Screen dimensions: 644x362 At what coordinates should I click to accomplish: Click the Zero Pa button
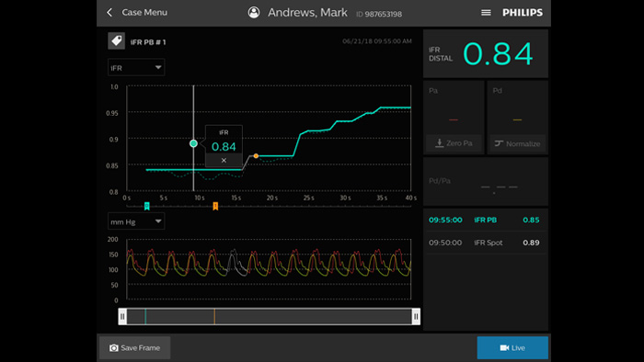(x=454, y=143)
